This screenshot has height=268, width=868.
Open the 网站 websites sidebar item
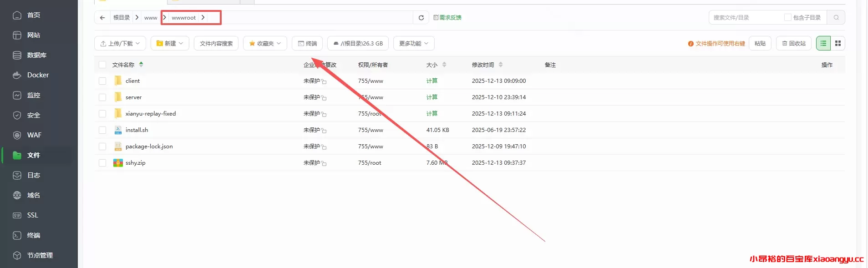(34, 35)
